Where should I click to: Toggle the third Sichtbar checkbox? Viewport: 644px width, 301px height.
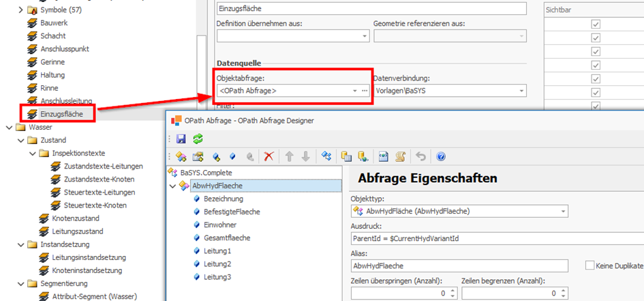[x=596, y=51]
